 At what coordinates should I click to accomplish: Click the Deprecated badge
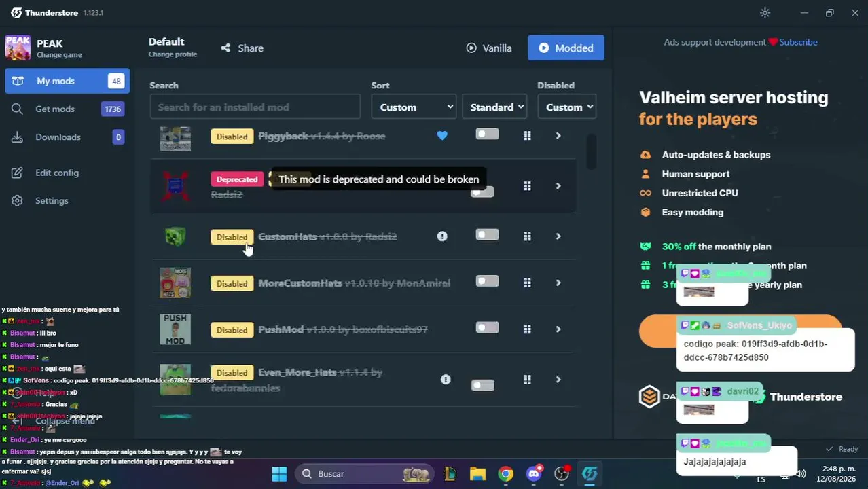tap(237, 179)
